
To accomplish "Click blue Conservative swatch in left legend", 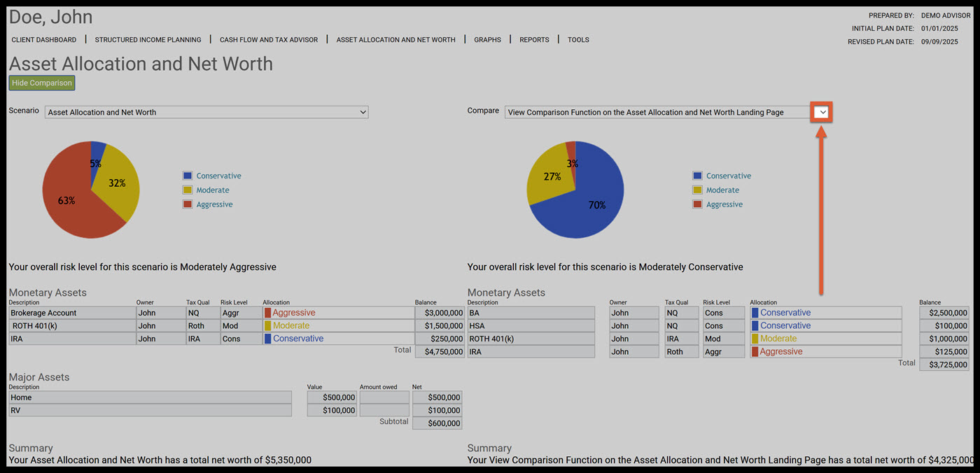I will tap(188, 176).
